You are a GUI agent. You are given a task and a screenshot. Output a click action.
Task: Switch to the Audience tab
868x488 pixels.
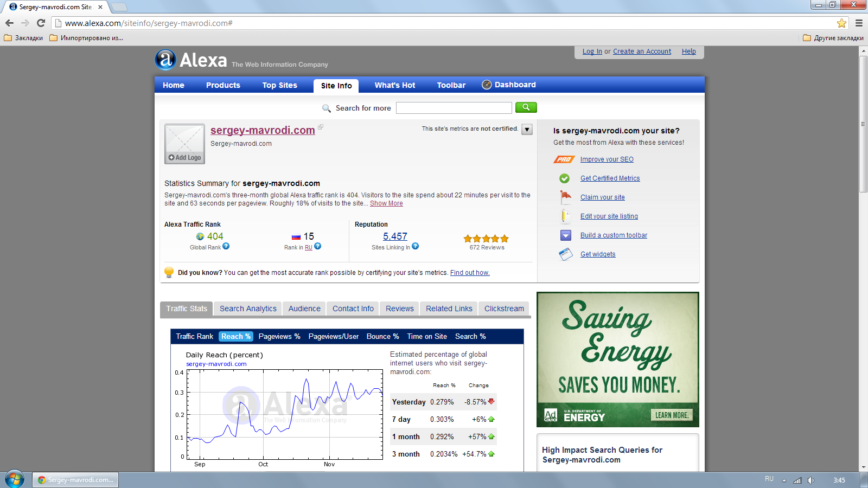click(x=304, y=309)
